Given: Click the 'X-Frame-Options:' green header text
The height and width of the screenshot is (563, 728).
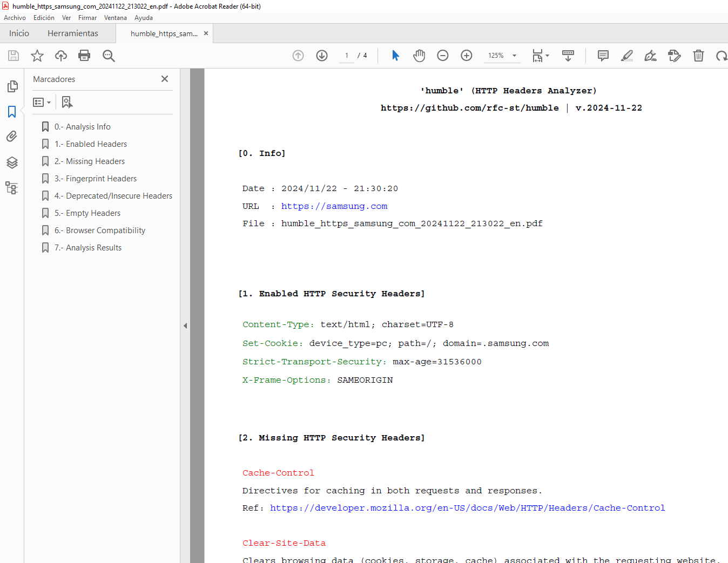Looking at the screenshot, I should tap(287, 380).
